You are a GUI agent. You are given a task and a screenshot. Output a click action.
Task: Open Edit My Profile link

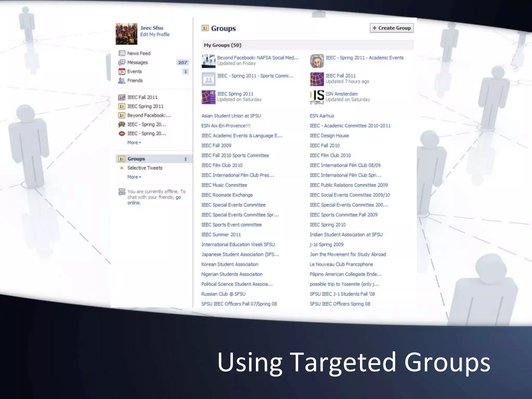(155, 35)
